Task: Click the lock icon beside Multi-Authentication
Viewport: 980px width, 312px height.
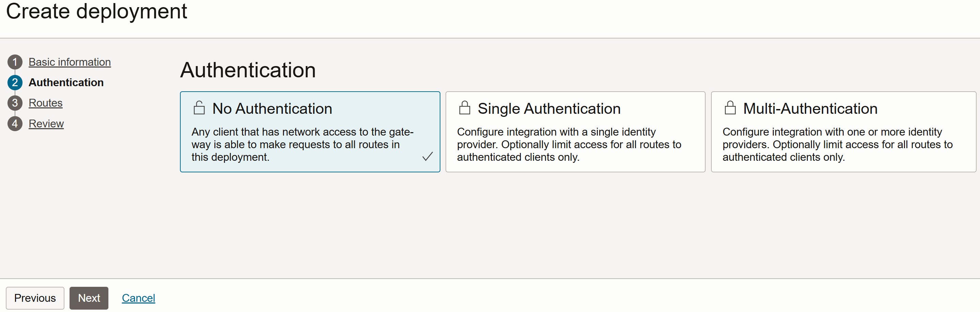Action: (730, 108)
